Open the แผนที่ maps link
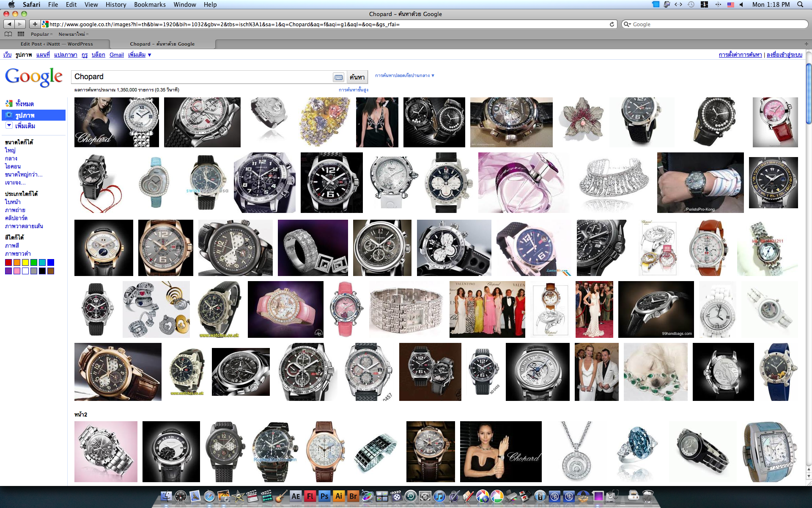Viewport: 812px width, 508px height. tap(43, 55)
